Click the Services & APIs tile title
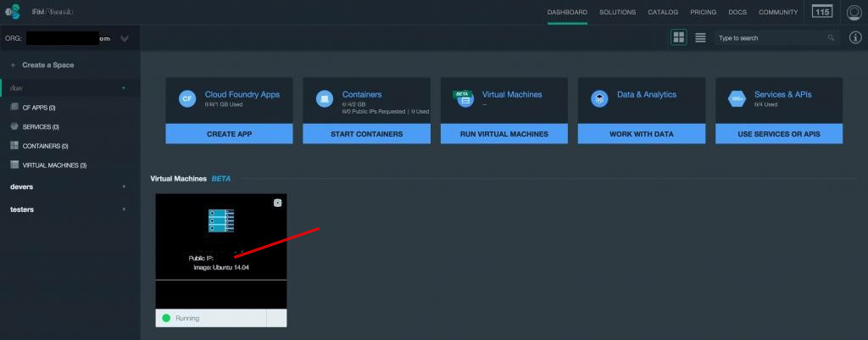This screenshot has height=340, width=868. point(782,95)
